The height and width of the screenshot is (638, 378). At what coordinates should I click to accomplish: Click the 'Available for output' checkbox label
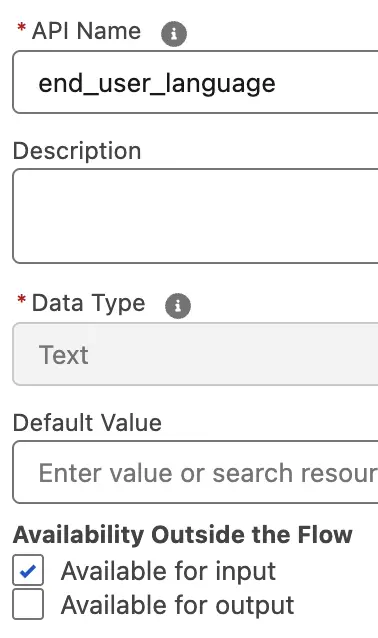pyautogui.click(x=177, y=605)
